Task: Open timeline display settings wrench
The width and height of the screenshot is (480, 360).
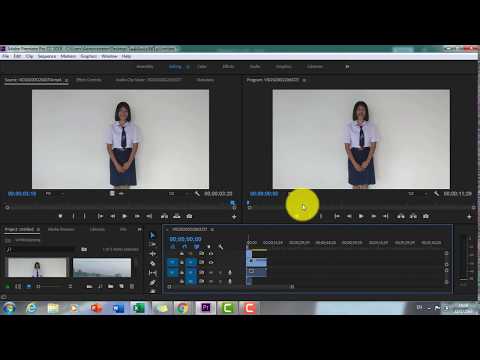Action: pos(221,247)
